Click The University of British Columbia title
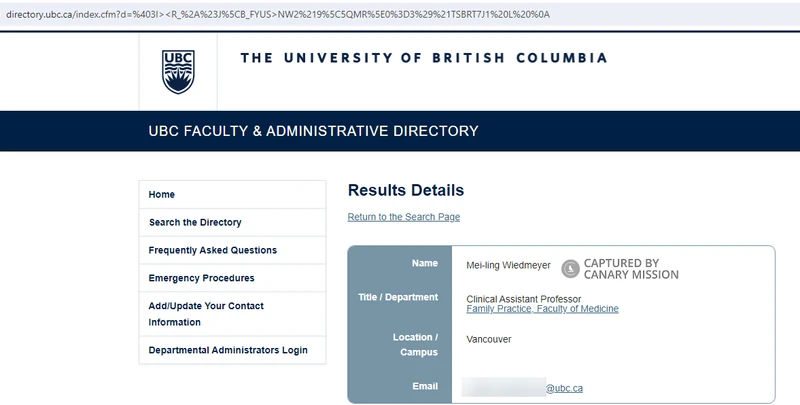800x405 pixels. [424, 58]
